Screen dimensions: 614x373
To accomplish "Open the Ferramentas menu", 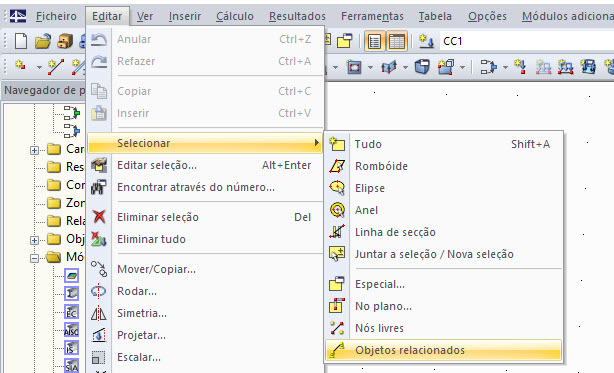I will pos(372,16).
